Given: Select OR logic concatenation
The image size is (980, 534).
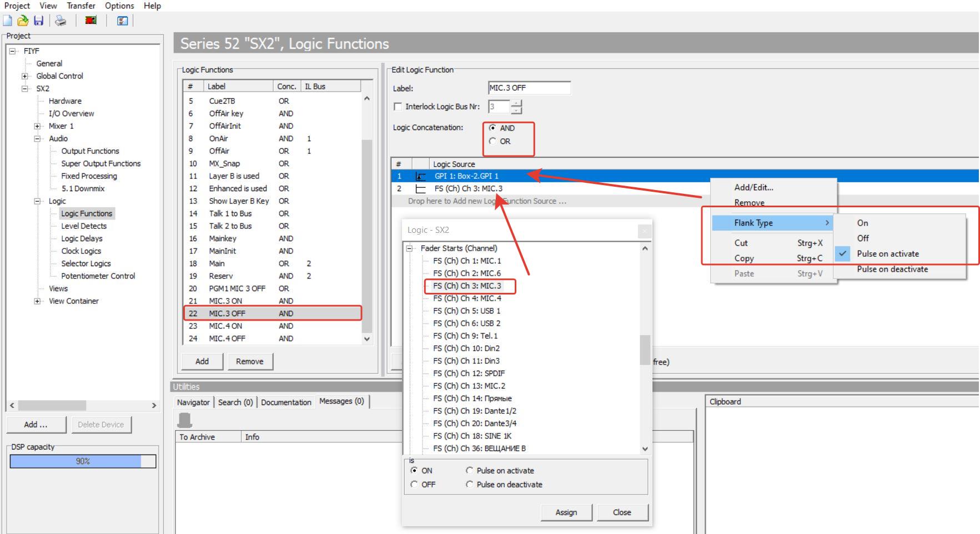Looking at the screenshot, I should coord(492,141).
